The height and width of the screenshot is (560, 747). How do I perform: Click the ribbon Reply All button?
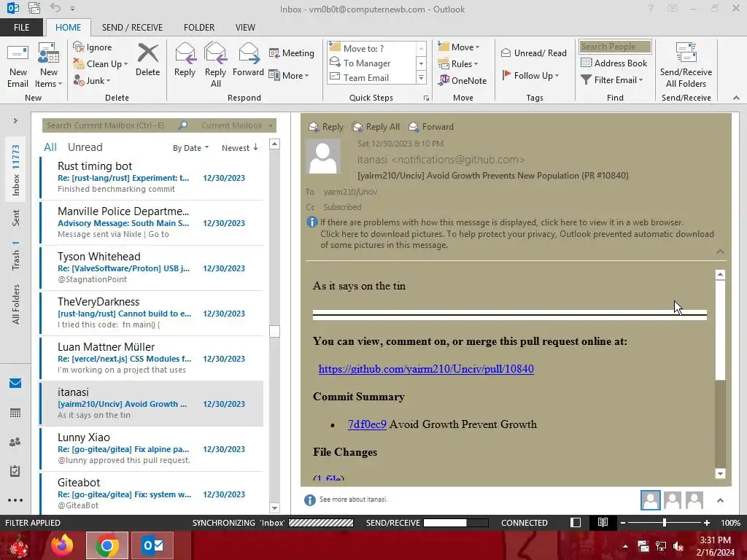215,65
